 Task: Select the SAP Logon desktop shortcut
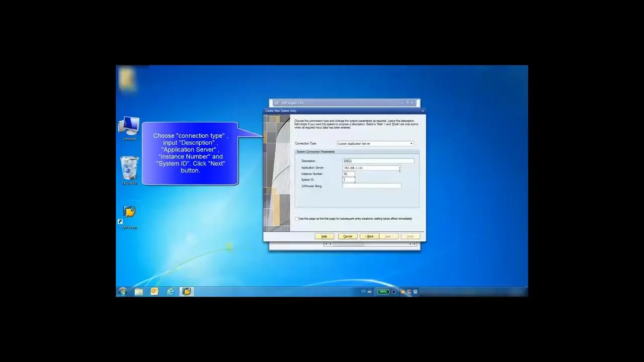[129, 217]
